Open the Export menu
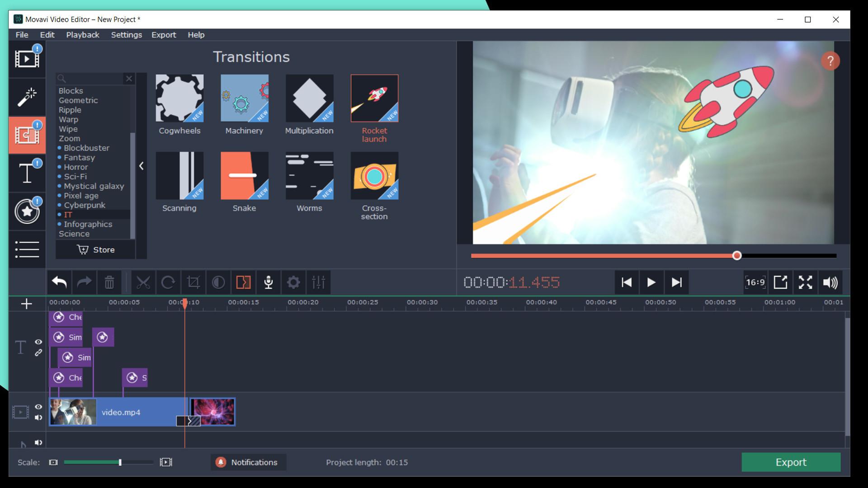The height and width of the screenshot is (488, 868). 164,35
